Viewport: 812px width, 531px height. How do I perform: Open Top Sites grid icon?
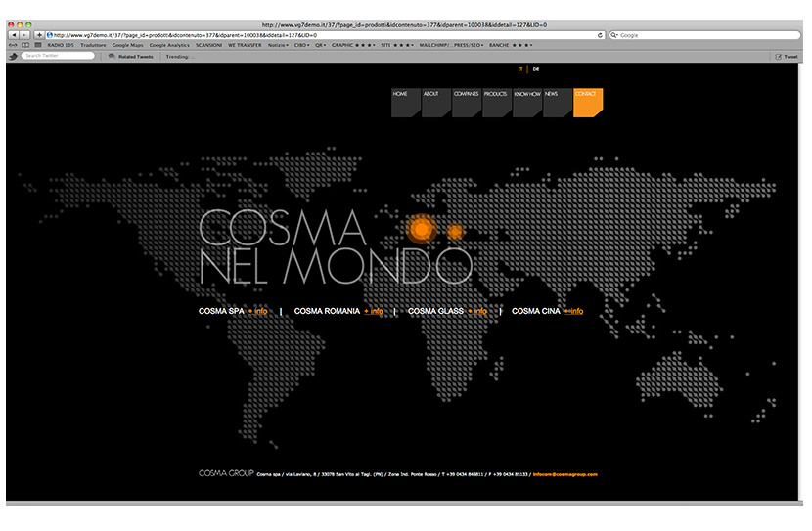[38, 45]
